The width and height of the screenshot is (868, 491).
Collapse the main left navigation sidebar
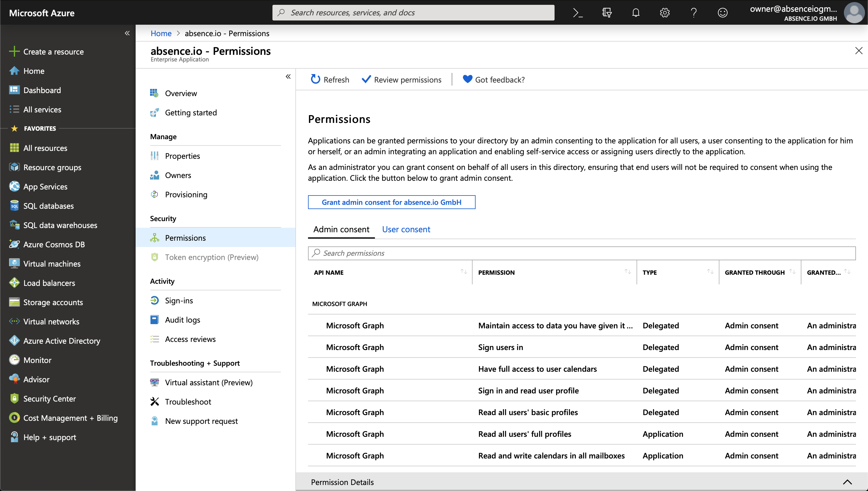127,33
